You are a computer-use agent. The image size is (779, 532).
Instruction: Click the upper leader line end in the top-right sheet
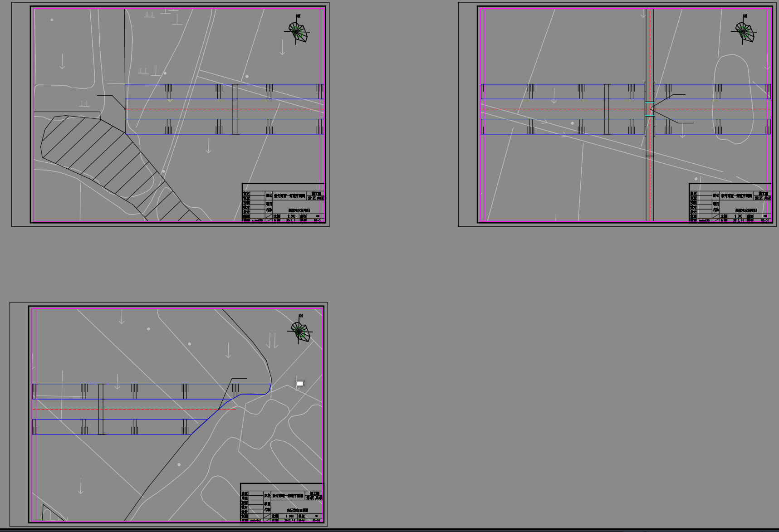click(x=678, y=95)
